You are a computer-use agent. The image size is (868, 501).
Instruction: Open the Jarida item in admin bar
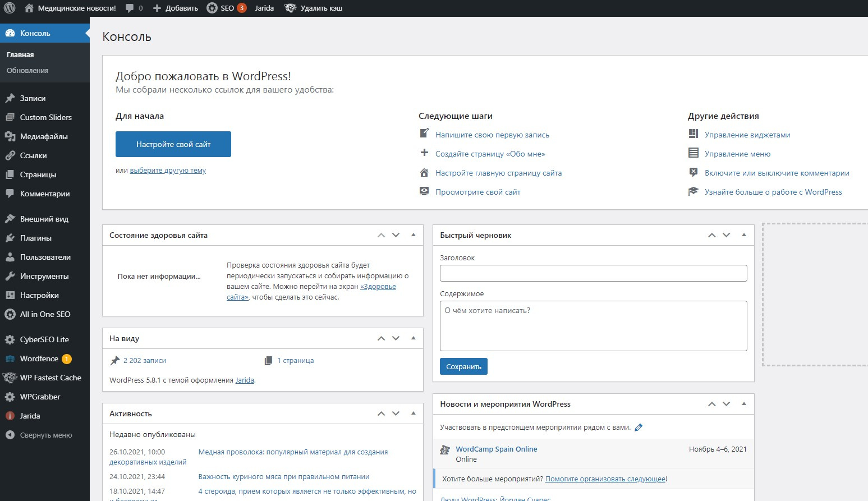[x=264, y=8]
